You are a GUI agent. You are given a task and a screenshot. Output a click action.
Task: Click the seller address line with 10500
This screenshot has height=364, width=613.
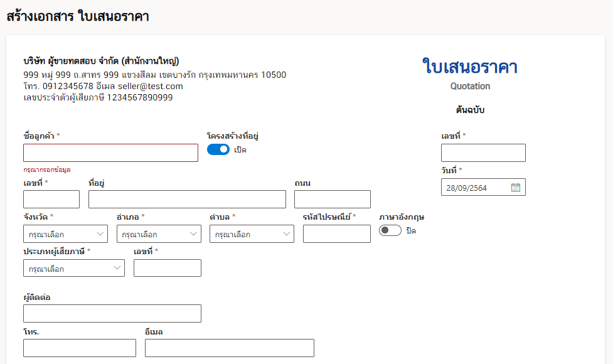tap(155, 75)
